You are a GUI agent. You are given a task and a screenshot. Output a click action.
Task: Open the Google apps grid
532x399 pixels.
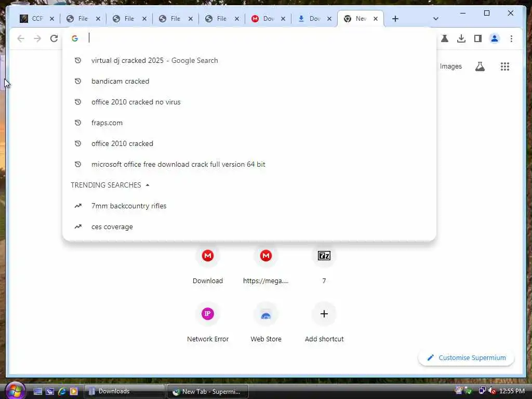point(505,66)
